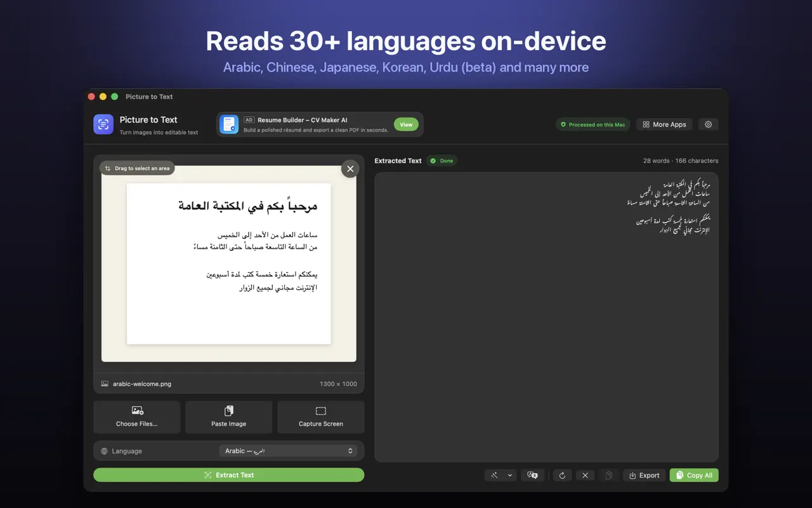This screenshot has width=812, height=508.
Task: Click the View button in the ad
Action: (406, 124)
